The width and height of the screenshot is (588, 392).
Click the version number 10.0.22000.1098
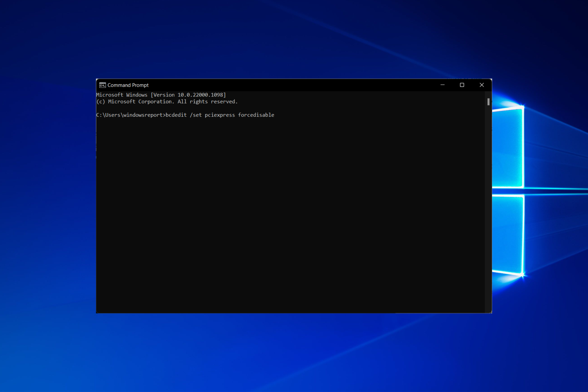200,95
